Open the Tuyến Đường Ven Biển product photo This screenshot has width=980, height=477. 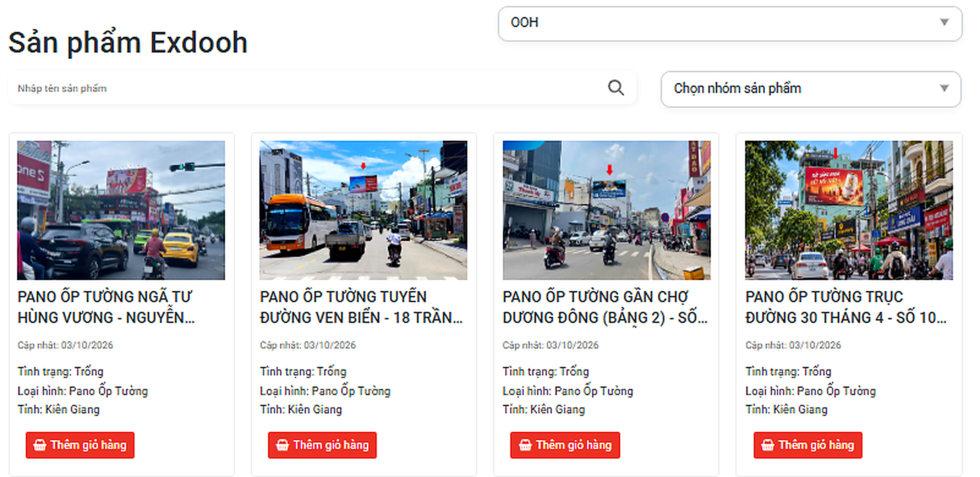(x=363, y=210)
